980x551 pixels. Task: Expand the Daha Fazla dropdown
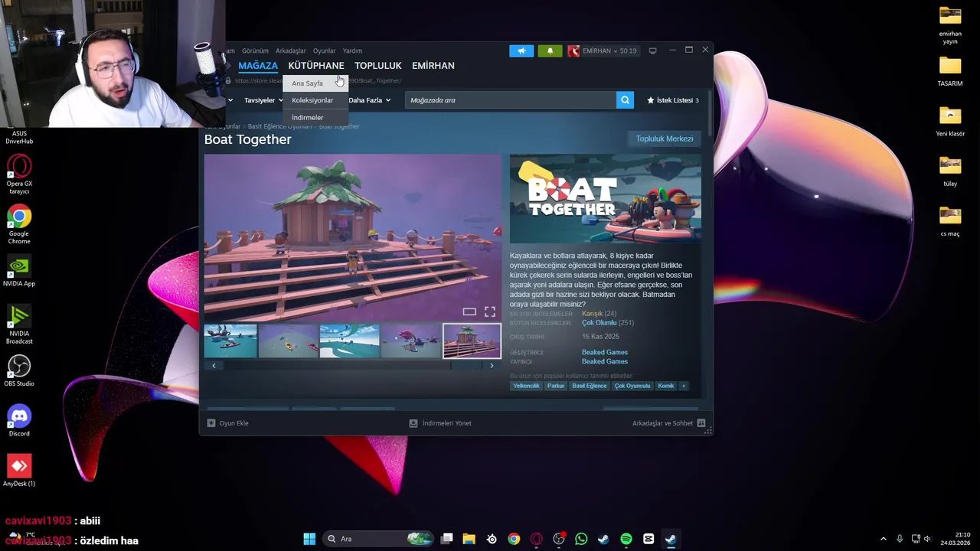(369, 100)
